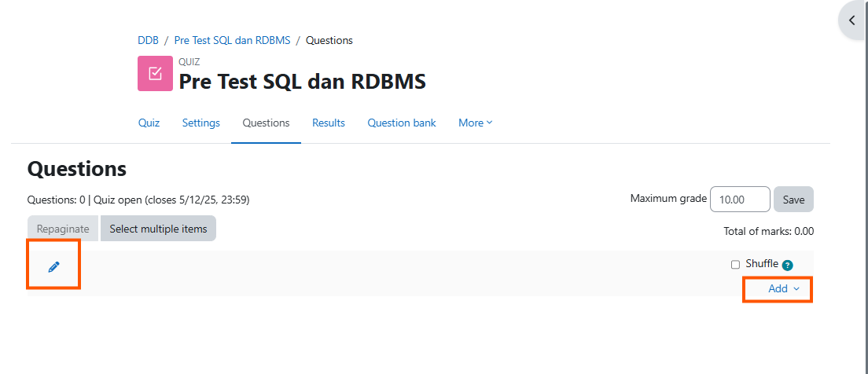Screen dimensions: 868x374
Task: Open the Question bank tab
Action: (402, 123)
